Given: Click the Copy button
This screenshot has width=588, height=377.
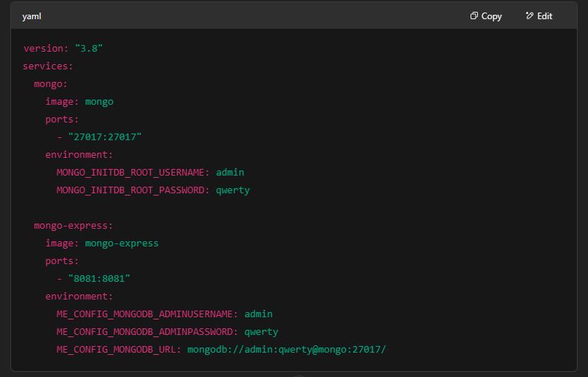Looking at the screenshot, I should point(485,16).
